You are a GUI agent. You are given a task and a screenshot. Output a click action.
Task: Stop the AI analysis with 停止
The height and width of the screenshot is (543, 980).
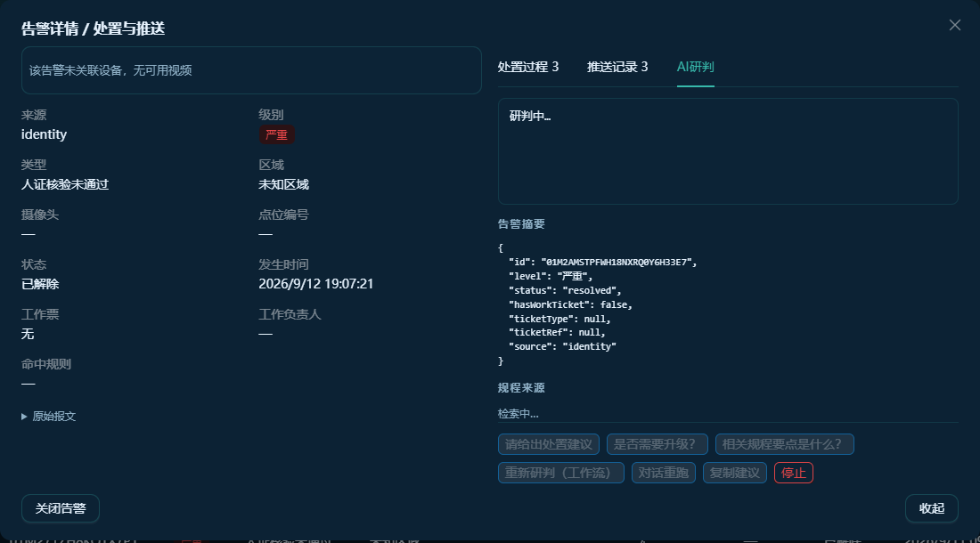pos(794,473)
